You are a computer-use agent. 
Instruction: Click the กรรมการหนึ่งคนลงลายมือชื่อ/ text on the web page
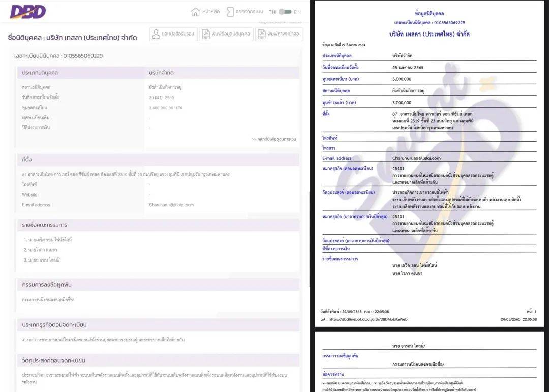click(48, 300)
